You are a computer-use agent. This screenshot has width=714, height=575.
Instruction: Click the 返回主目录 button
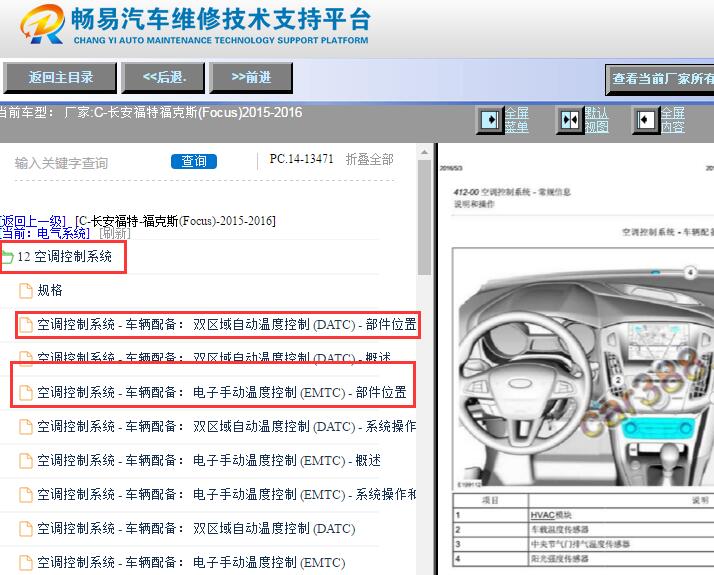click(x=60, y=78)
